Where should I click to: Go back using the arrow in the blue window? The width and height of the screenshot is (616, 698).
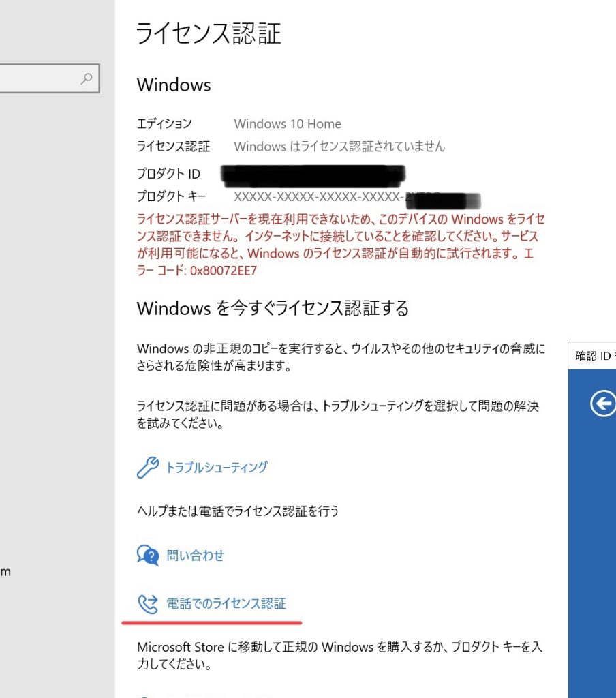pos(603,404)
